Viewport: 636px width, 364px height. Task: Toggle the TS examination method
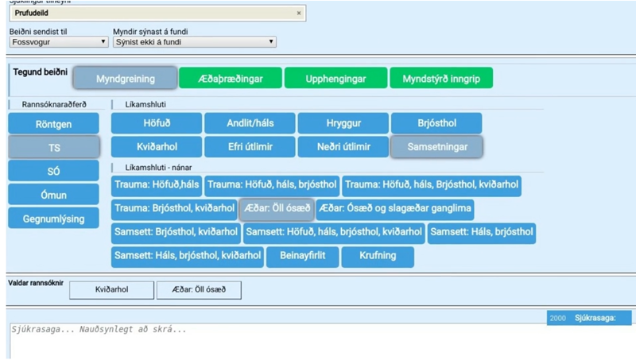tap(53, 147)
